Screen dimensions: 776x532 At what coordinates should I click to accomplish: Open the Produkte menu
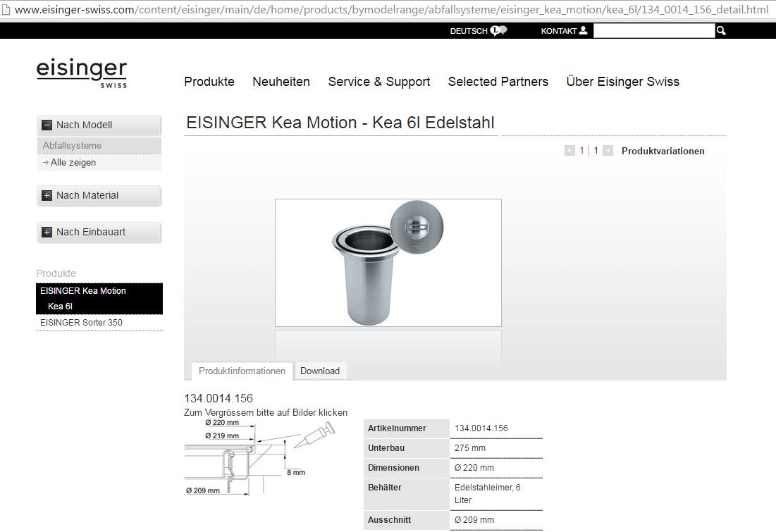coord(209,82)
